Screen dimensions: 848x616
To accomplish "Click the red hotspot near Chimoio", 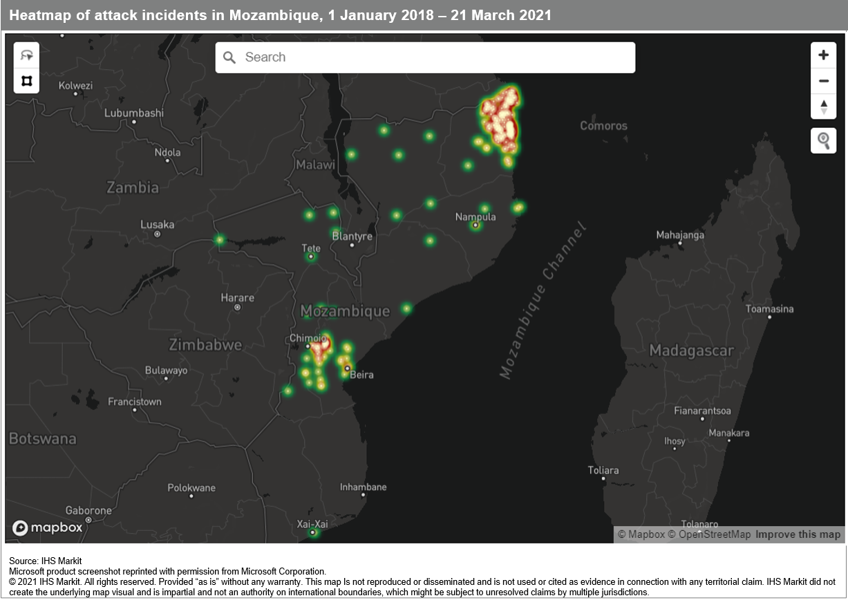I will [319, 349].
